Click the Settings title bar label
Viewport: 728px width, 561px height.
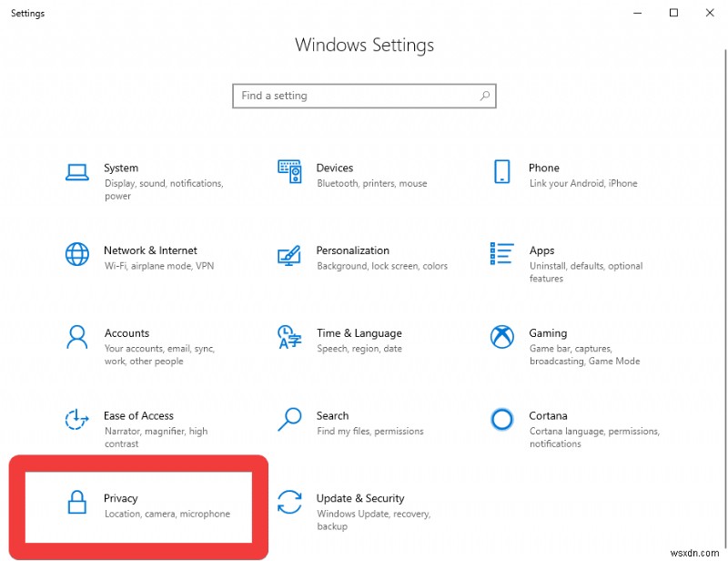click(x=27, y=13)
